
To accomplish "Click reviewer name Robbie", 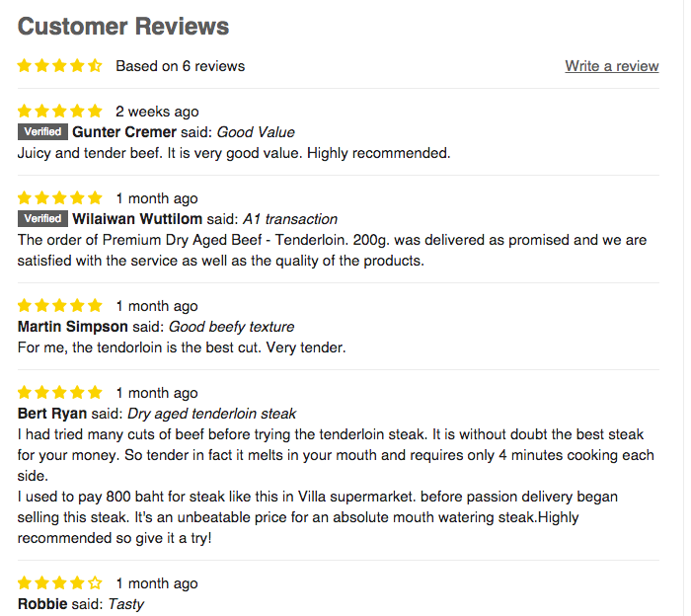I will [41, 604].
